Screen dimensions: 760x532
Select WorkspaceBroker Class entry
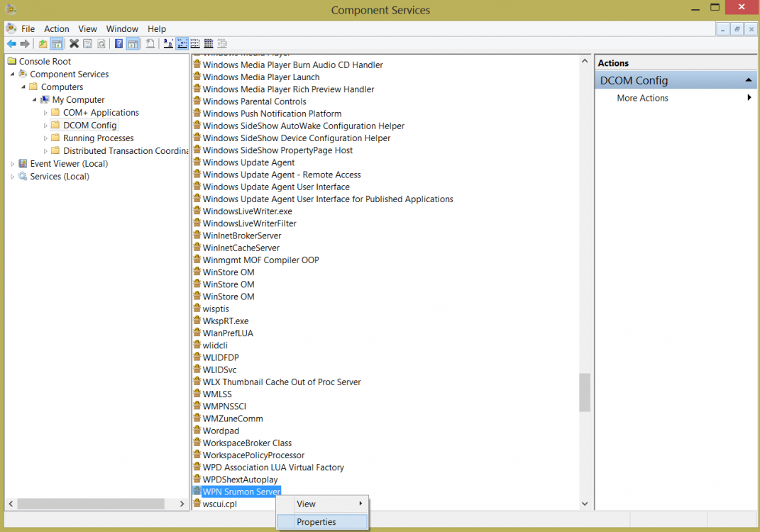point(247,443)
